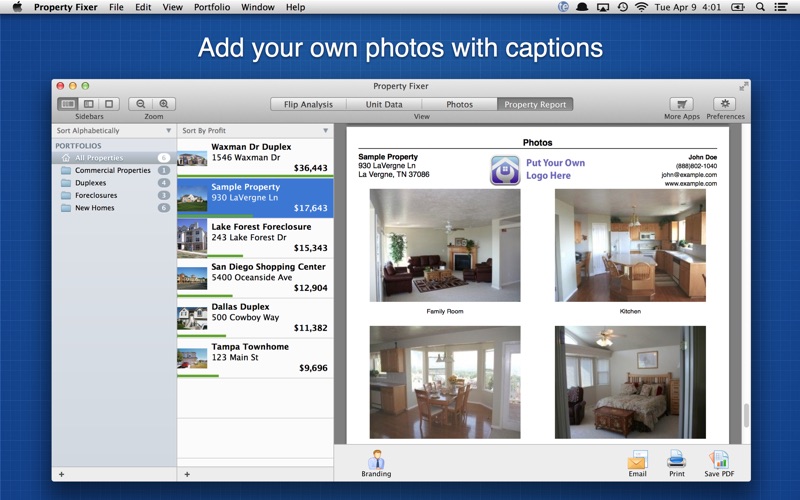
Task: Select the Foreclosures portfolio folder
Action: [95, 195]
